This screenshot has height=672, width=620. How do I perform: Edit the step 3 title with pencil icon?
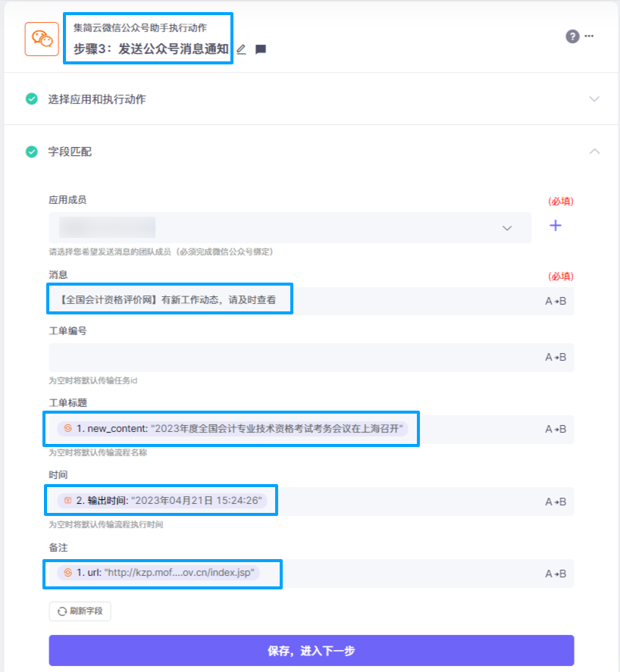[x=241, y=49]
